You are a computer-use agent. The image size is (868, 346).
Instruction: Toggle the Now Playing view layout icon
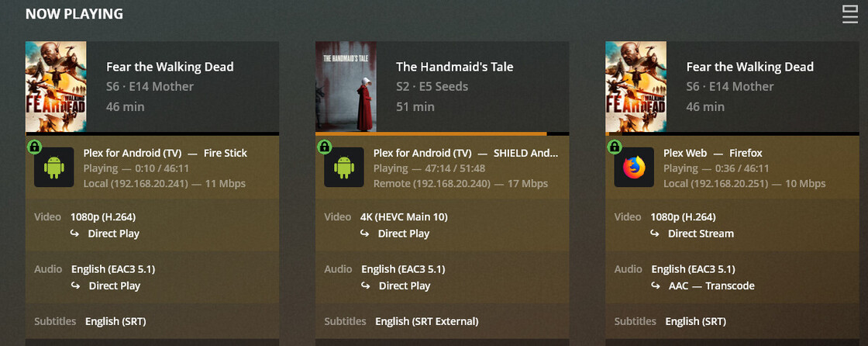(x=849, y=15)
